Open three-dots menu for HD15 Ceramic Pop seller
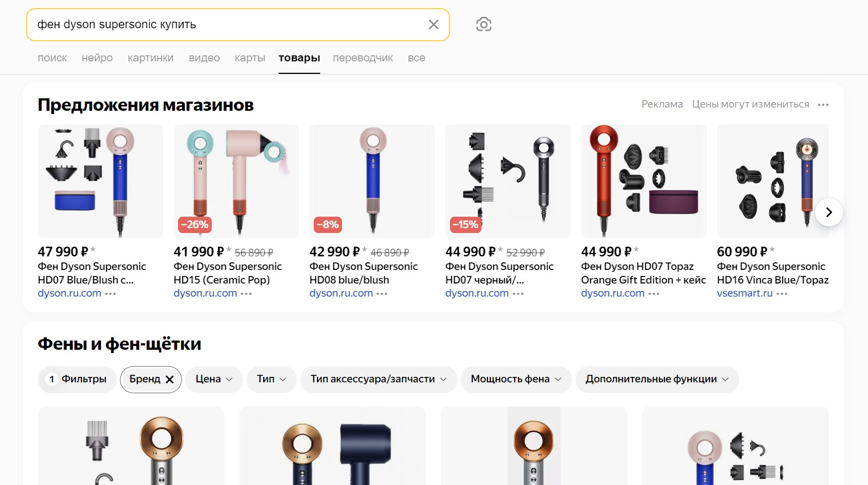The width and height of the screenshot is (868, 485). point(246,294)
